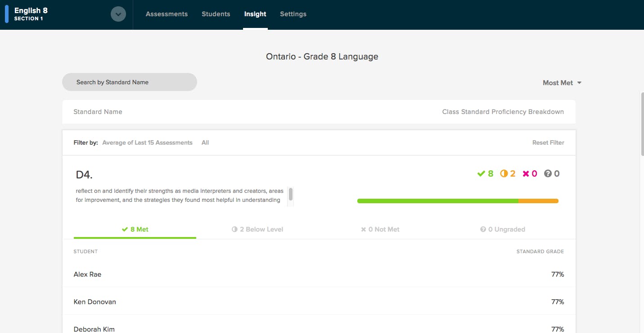Switch to the 0 Ungraded tab
Image resolution: width=644 pixels, height=333 pixels.
pos(502,229)
